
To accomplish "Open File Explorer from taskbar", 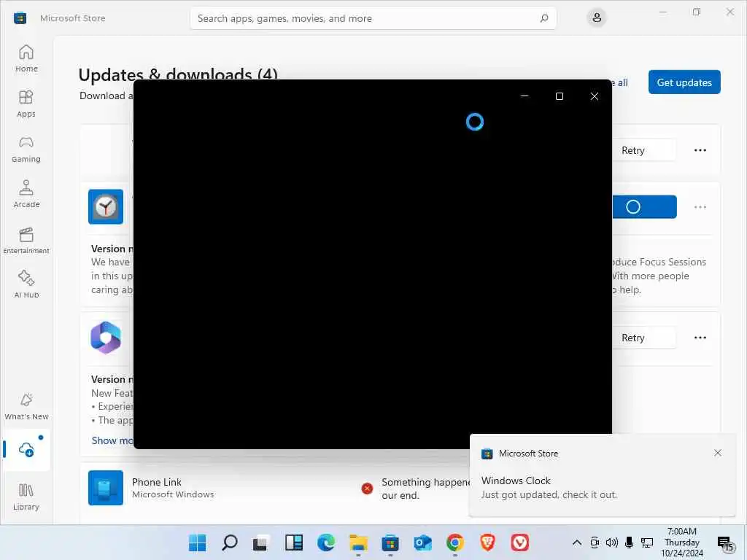I will [358, 542].
